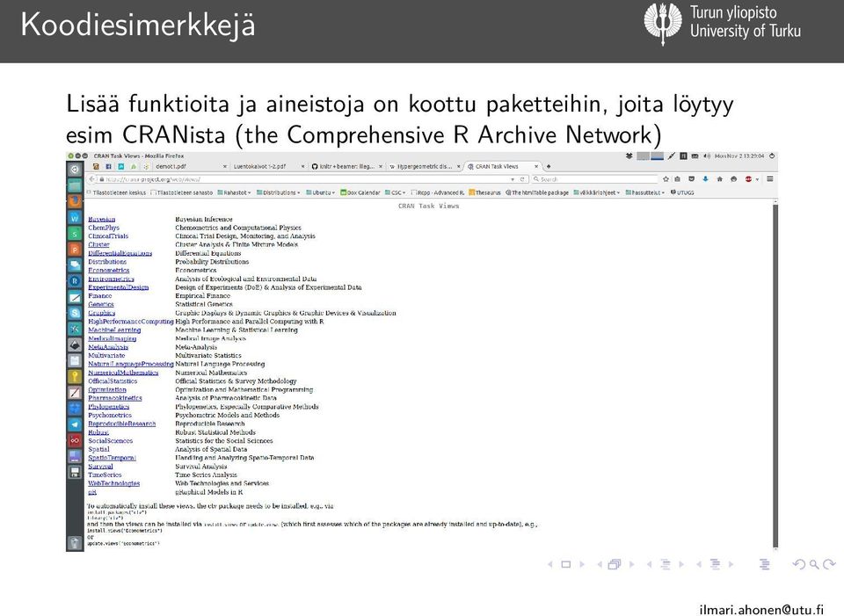Open The htmlTable package bookmark
844x616 pixels.
coord(536,192)
